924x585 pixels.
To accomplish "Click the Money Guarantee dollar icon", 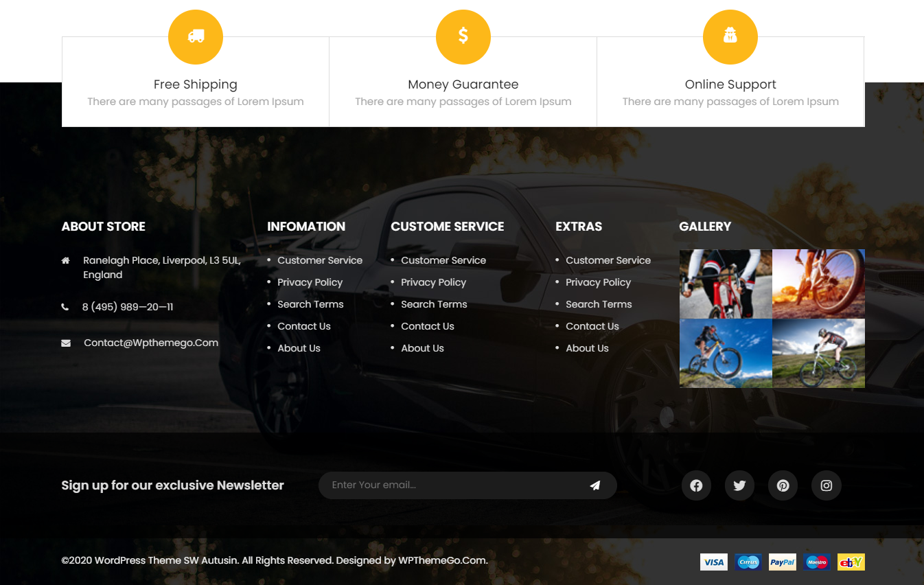I will click(463, 37).
